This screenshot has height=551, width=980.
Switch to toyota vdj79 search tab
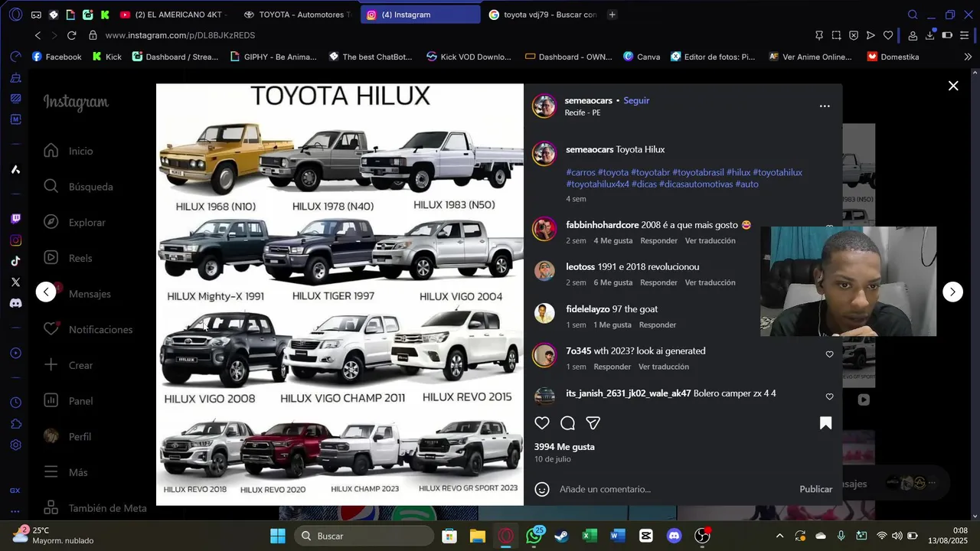click(542, 15)
